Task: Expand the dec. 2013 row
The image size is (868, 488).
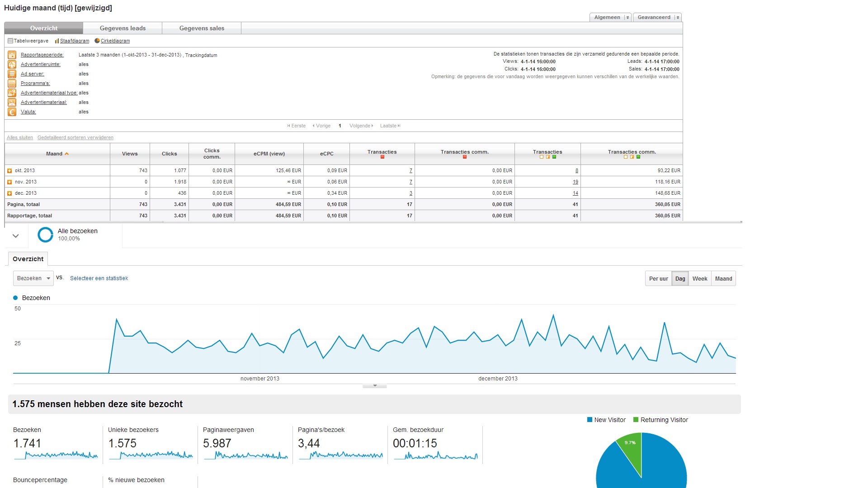Action: click(9, 193)
